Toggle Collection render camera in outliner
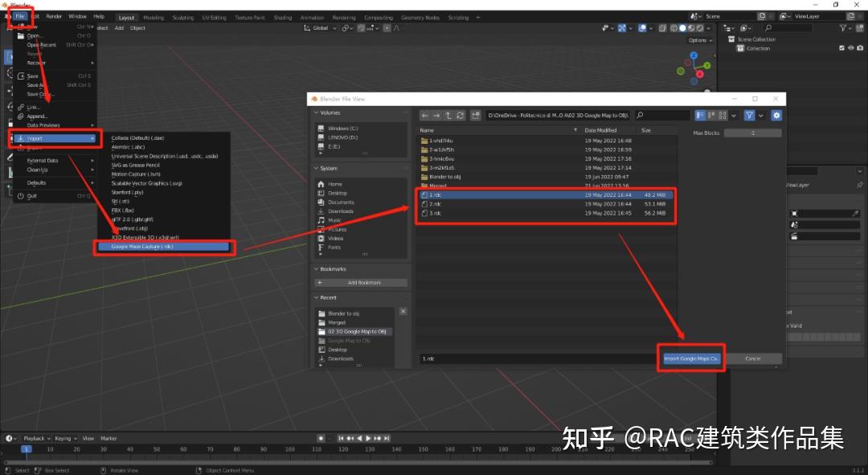 (x=860, y=48)
